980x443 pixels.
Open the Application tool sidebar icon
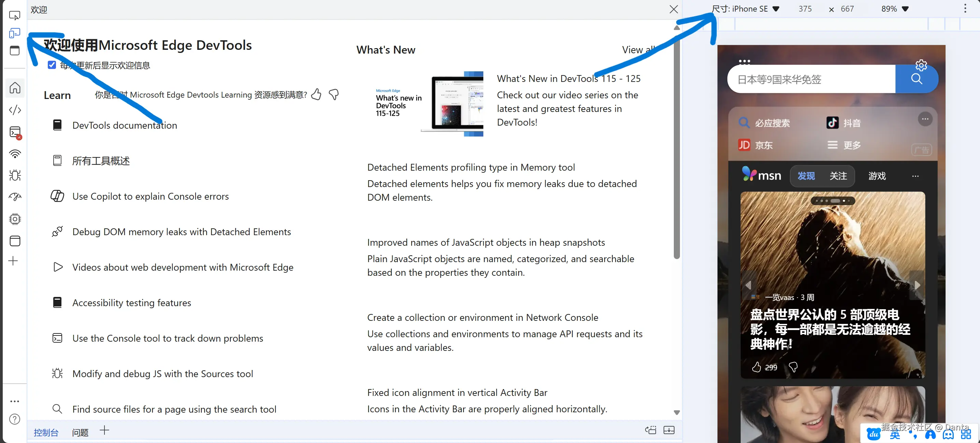click(15, 241)
